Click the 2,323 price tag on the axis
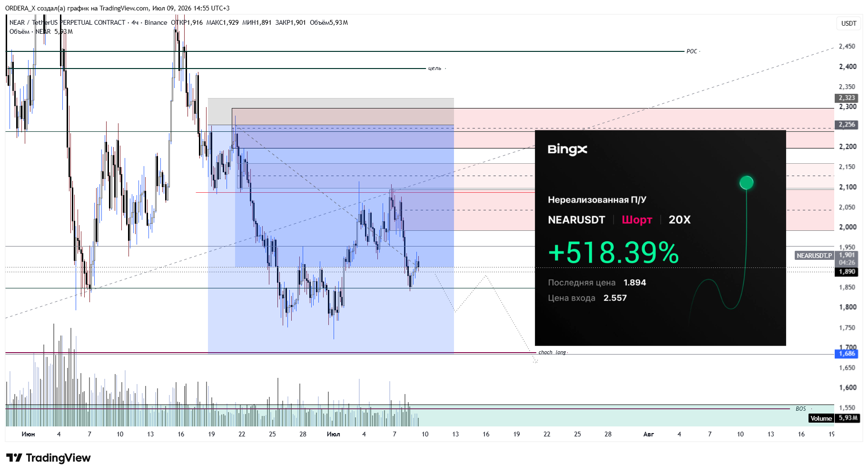Screen dimensions: 868x474 (x=847, y=98)
